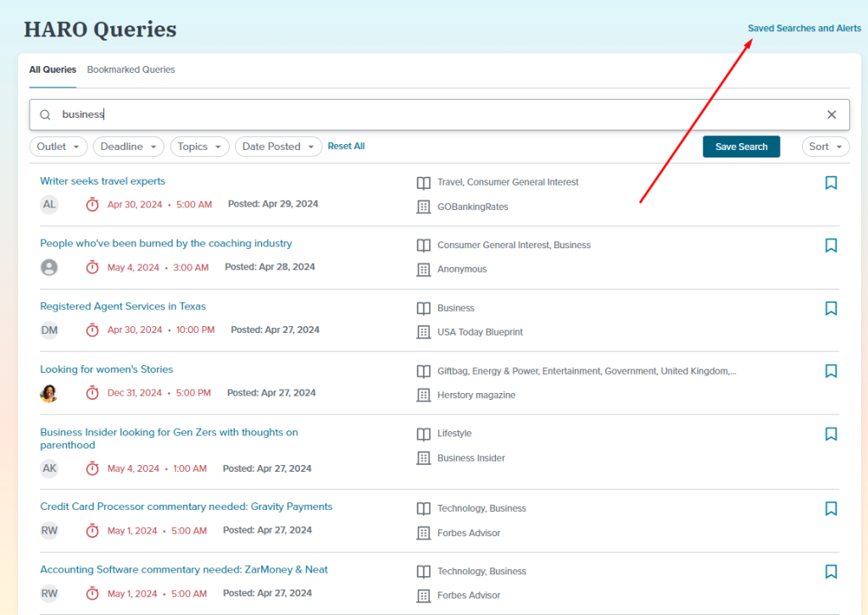Open Business Insider Gen Zers parenthood query
Image resolution: width=868 pixels, height=615 pixels.
click(x=169, y=439)
